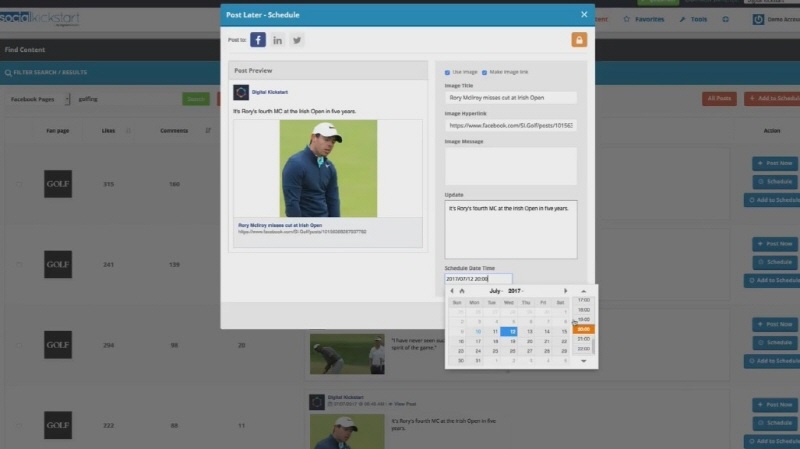
Task: Click the star icon beside Favorites
Action: click(627, 19)
